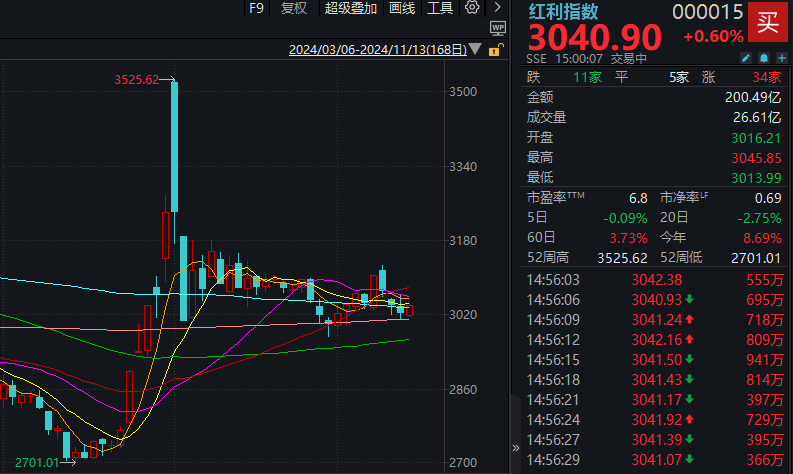Image resolution: width=793 pixels, height=474 pixels.
Task: Click low label 2701.01 on chart
Action: pos(37,462)
